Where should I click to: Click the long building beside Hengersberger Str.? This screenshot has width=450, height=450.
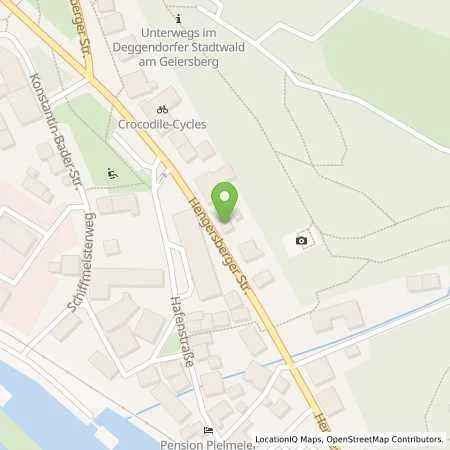197,256
